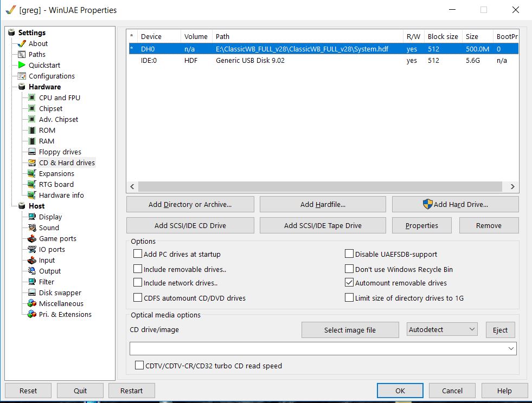532x403 pixels.
Task: Click the drive list scroll left arrow
Action: (x=132, y=186)
